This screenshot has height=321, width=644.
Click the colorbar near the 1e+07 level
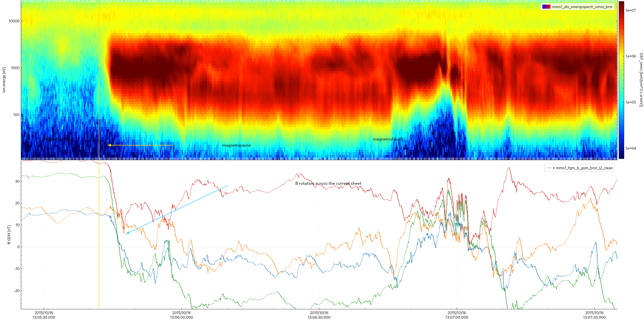[621, 10]
